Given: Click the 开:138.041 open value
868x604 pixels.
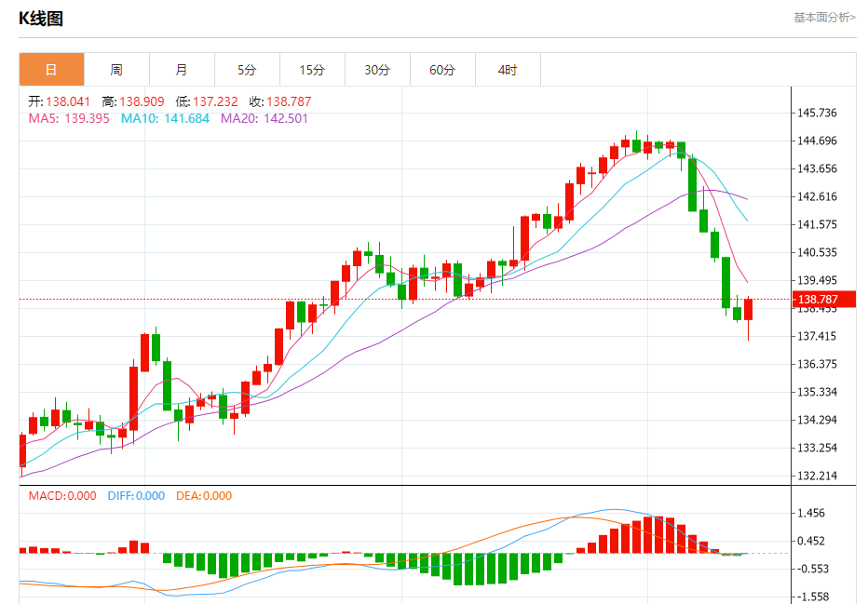Looking at the screenshot, I should pyautogui.click(x=60, y=101).
